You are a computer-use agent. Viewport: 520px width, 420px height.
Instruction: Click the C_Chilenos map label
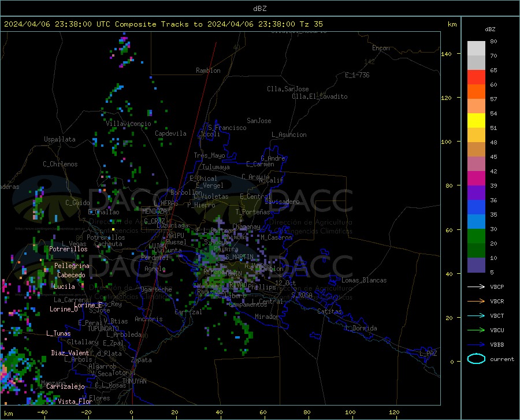(60, 164)
